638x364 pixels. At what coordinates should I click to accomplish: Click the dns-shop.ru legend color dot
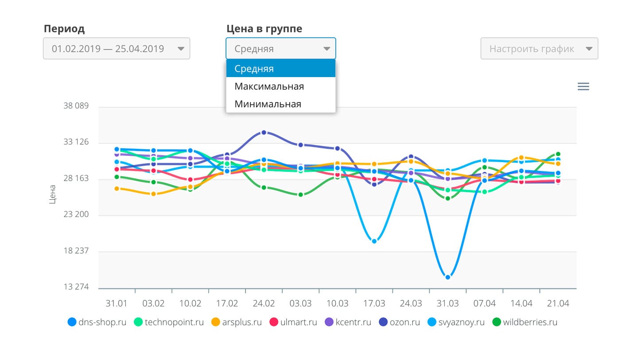(x=72, y=322)
